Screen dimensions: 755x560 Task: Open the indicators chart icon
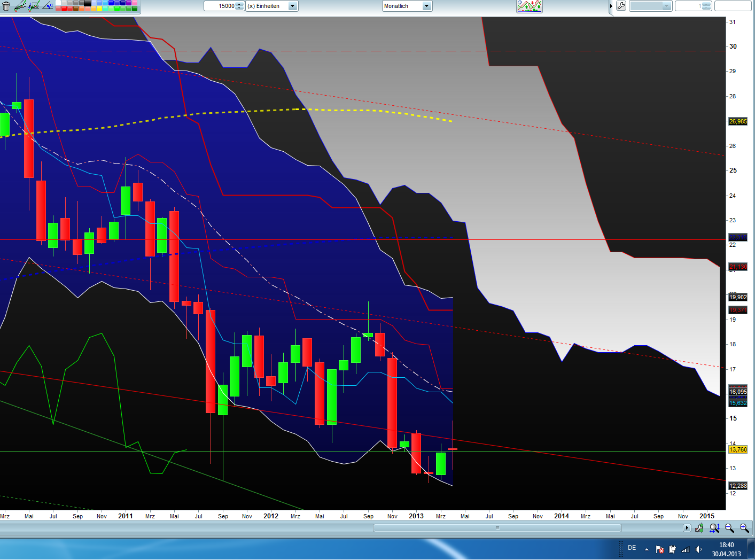coord(530,6)
